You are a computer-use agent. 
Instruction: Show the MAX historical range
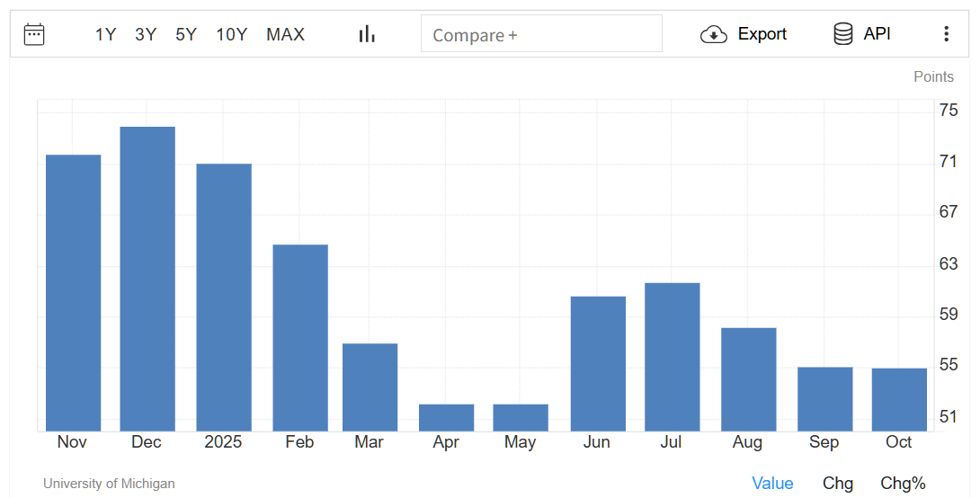click(x=285, y=34)
